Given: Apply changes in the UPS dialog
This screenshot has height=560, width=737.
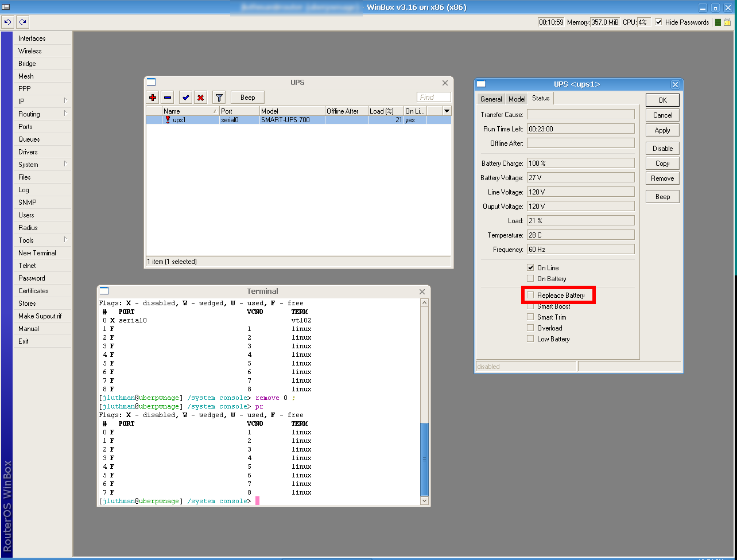Looking at the screenshot, I should [662, 130].
